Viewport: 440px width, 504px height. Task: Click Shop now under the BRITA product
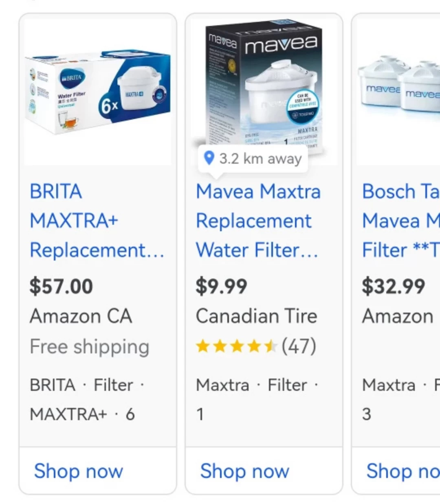point(79,471)
